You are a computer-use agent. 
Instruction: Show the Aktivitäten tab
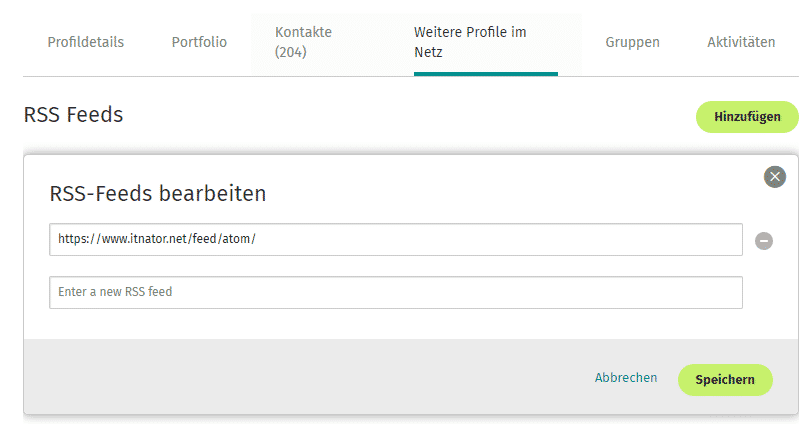[741, 42]
